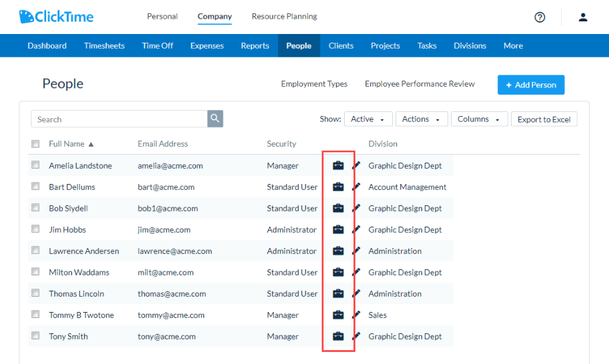
Task: Open the Actions dropdown
Action: coord(422,119)
